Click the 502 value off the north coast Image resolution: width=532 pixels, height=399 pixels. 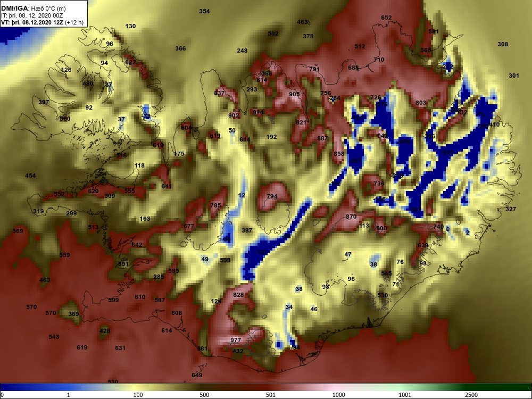pyautogui.click(x=273, y=34)
